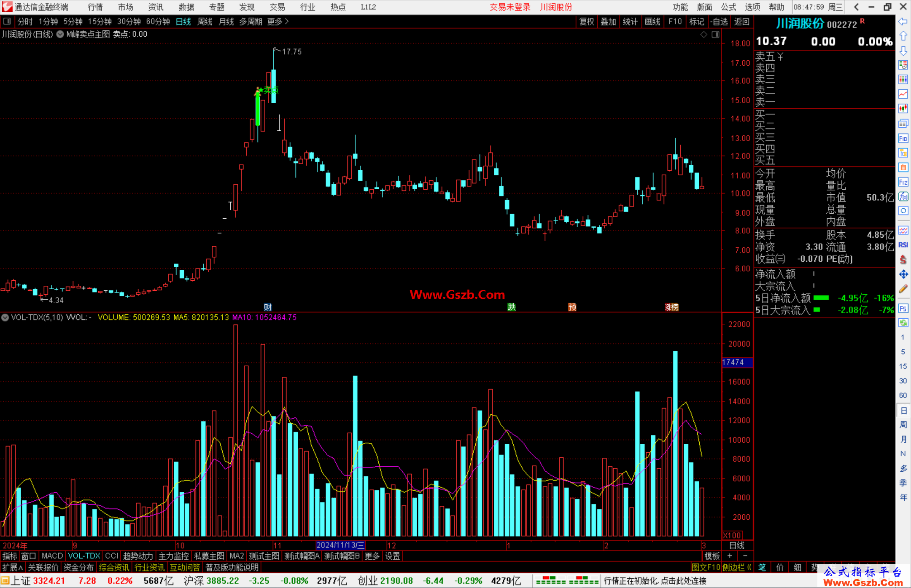Click the 行情正在初始化 reconnect message
This screenshot has height=588, width=911.
pyautogui.click(x=655, y=581)
